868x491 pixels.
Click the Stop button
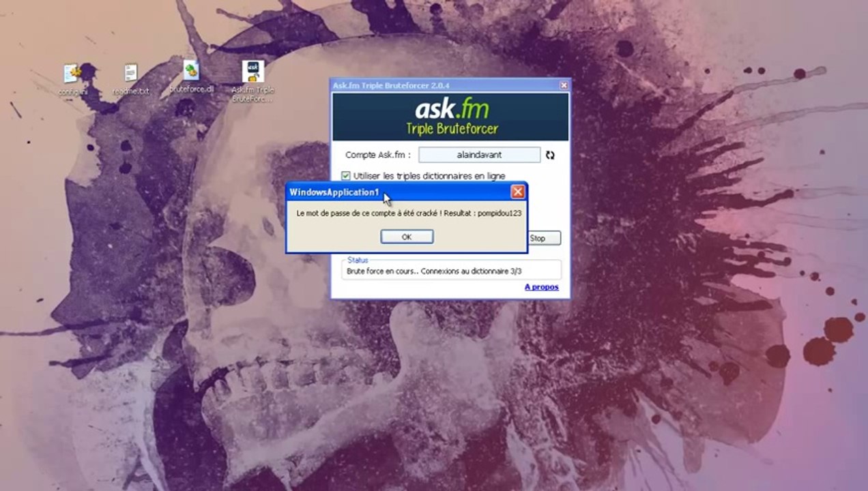pyautogui.click(x=544, y=238)
